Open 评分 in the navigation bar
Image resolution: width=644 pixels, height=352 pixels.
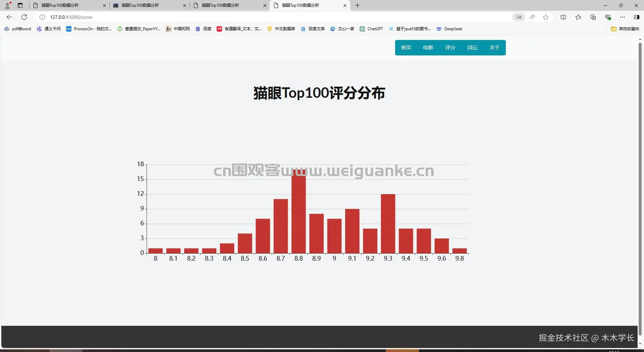tap(450, 48)
